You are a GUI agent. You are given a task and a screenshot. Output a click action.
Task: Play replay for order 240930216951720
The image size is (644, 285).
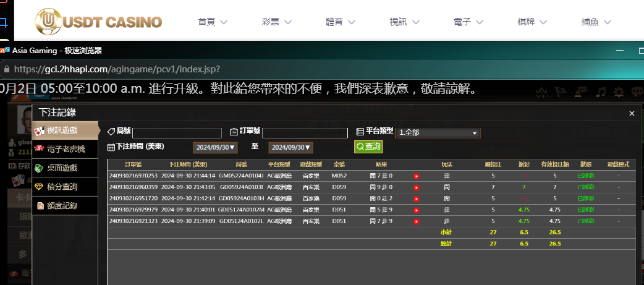click(417, 198)
